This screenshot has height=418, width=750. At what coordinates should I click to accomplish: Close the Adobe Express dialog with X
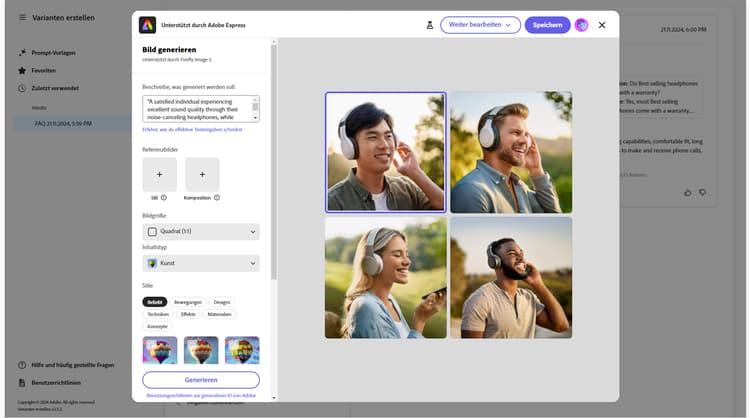(x=602, y=25)
